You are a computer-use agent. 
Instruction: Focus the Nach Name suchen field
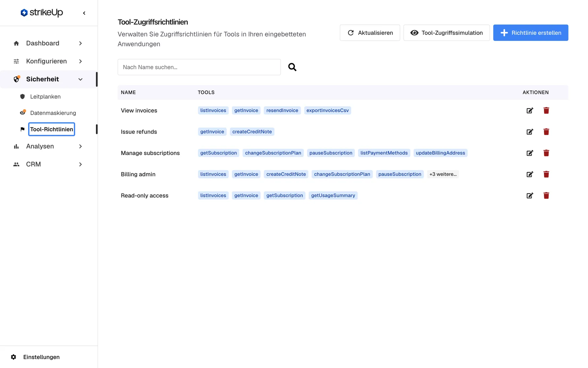(x=199, y=67)
